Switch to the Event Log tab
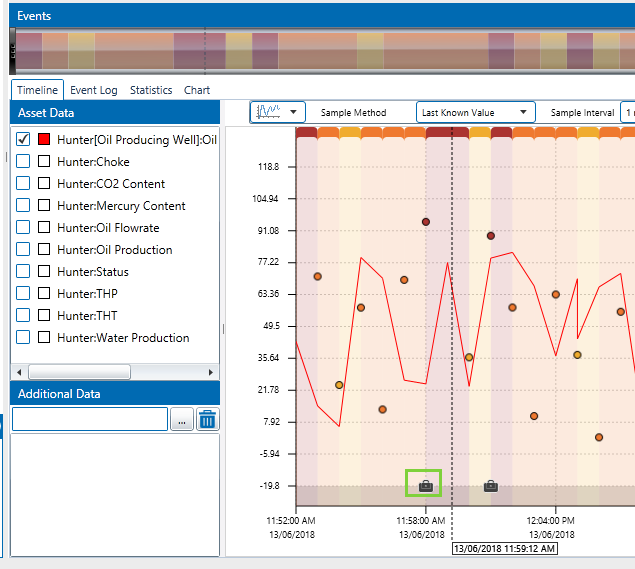 coord(93,90)
